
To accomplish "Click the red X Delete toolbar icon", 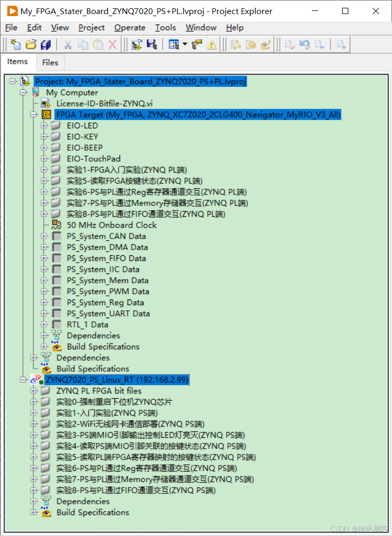I will click(x=112, y=44).
